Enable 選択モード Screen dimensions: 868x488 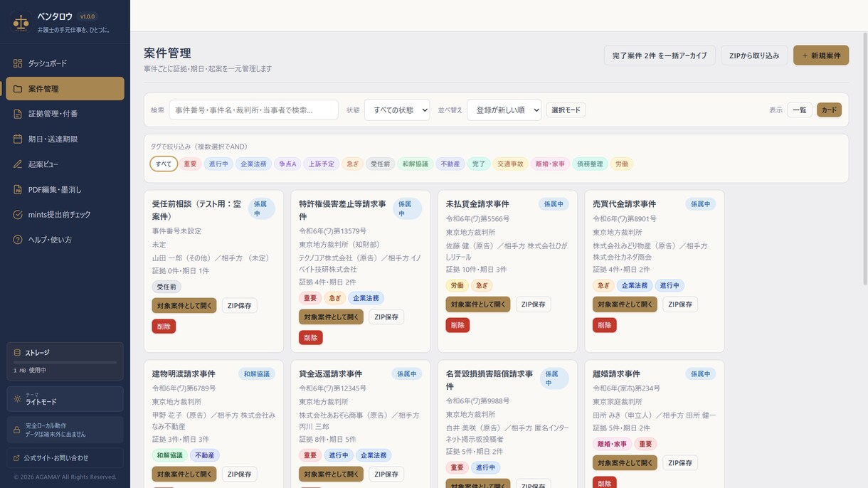click(x=566, y=110)
